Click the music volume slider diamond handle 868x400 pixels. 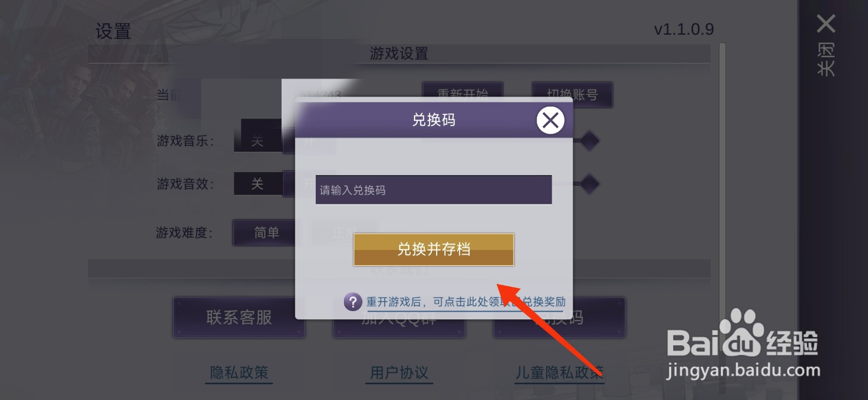tap(589, 141)
